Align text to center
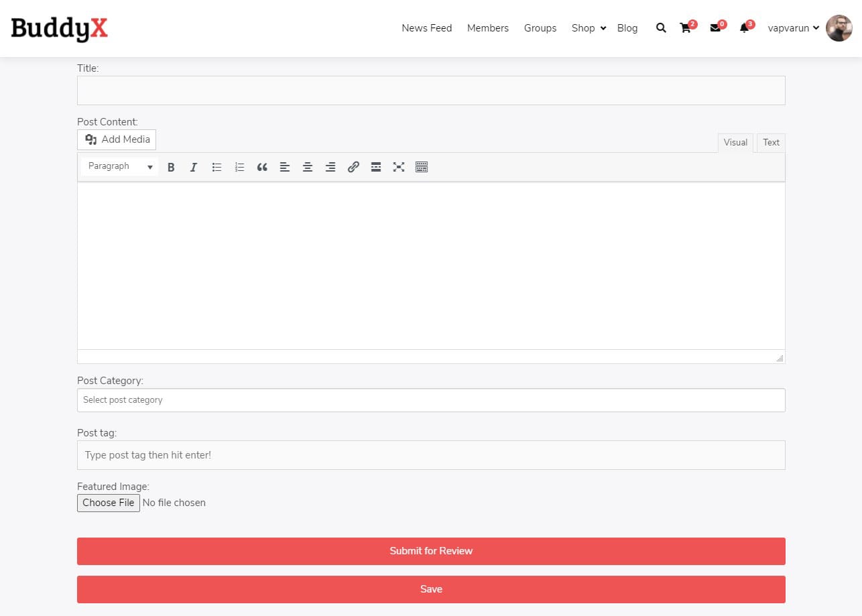This screenshot has width=862, height=616. [308, 167]
